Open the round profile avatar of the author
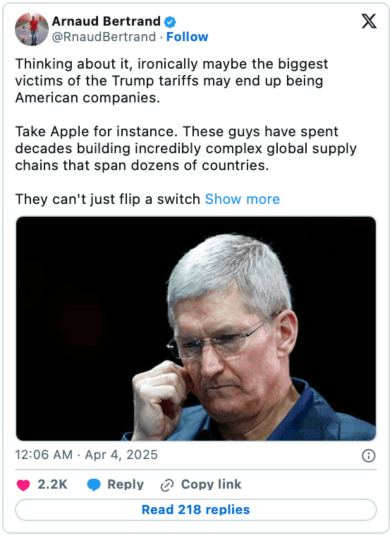 (32, 29)
